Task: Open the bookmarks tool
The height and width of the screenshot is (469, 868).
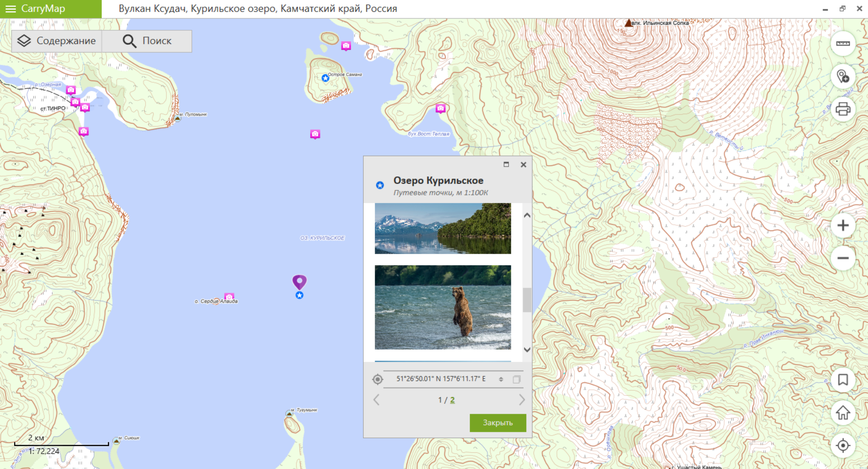Action: click(x=843, y=380)
